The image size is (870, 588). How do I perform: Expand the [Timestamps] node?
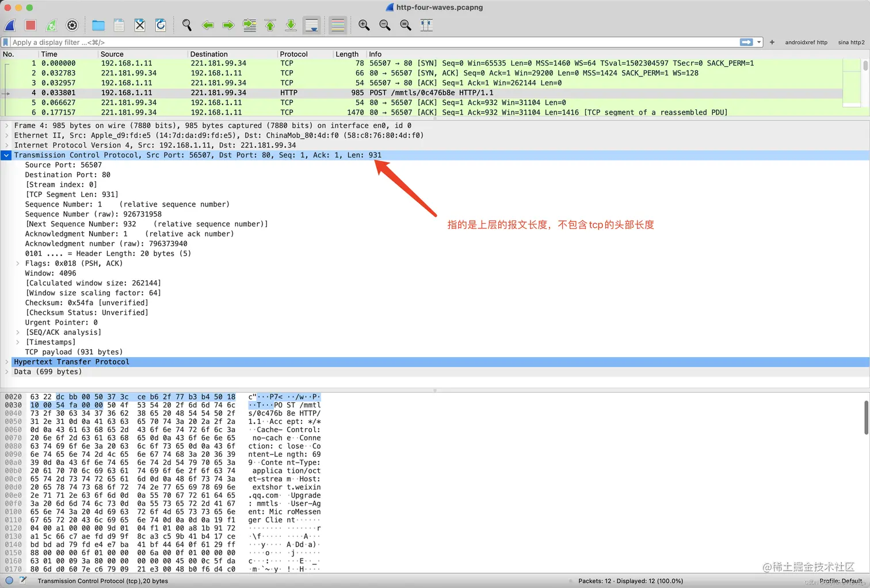click(18, 342)
